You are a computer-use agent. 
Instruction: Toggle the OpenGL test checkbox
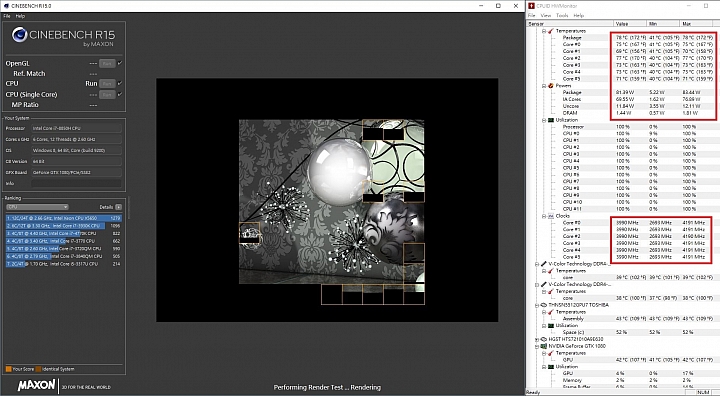pos(120,63)
